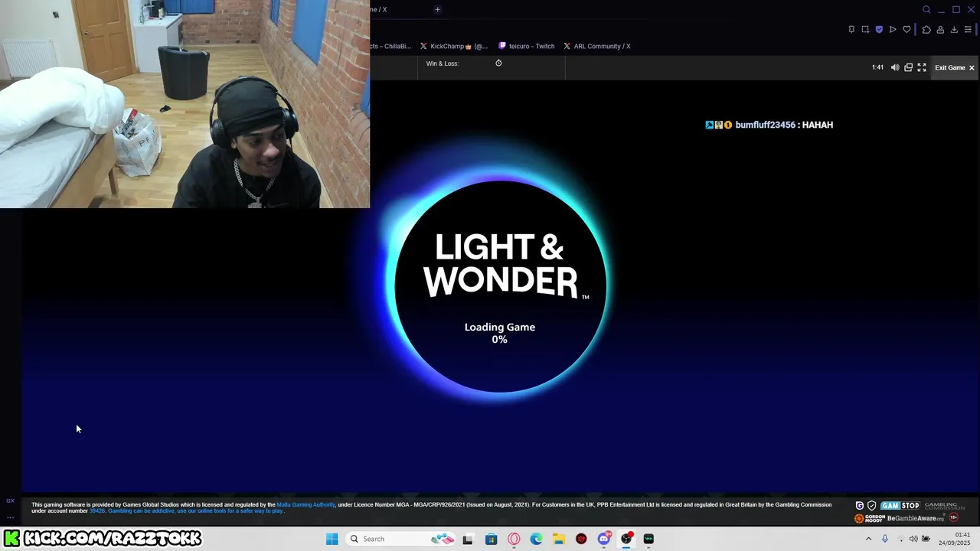Click the session timer clock icon
This screenshot has width=980, height=551.
click(498, 64)
